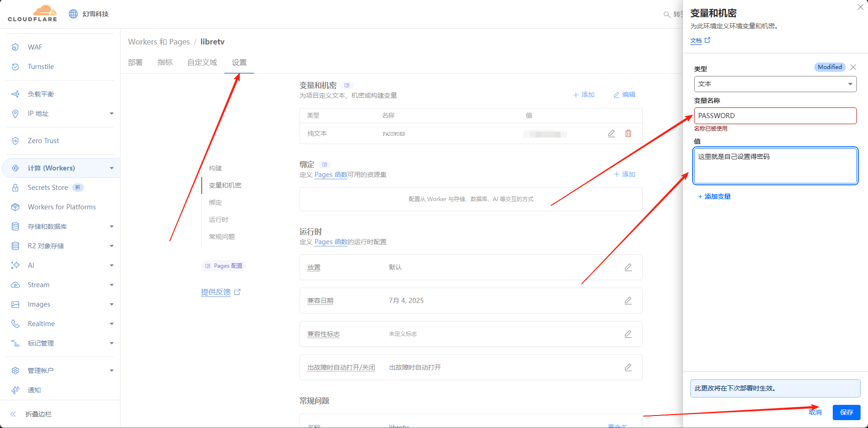This screenshot has width=868, height=428.
Task: Delete the PASSWORD variable trash icon
Action: pyautogui.click(x=628, y=133)
